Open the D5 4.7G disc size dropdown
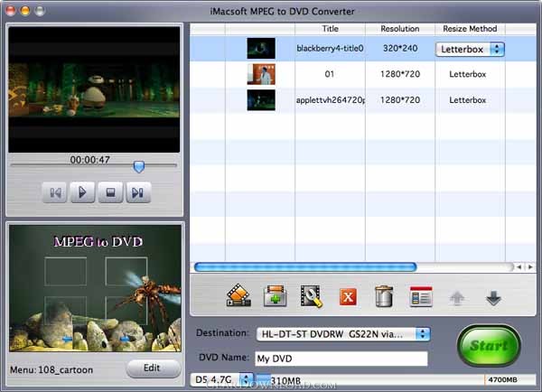 221,379
